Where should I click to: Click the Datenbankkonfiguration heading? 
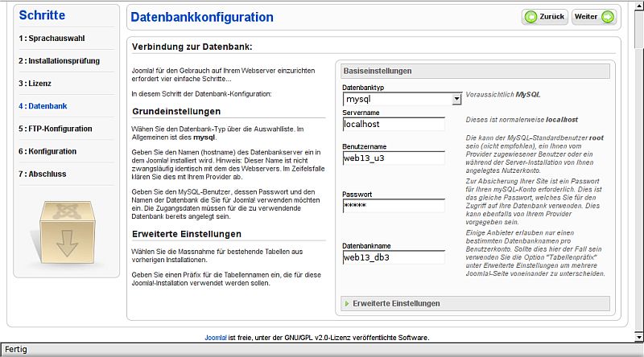coord(202,17)
